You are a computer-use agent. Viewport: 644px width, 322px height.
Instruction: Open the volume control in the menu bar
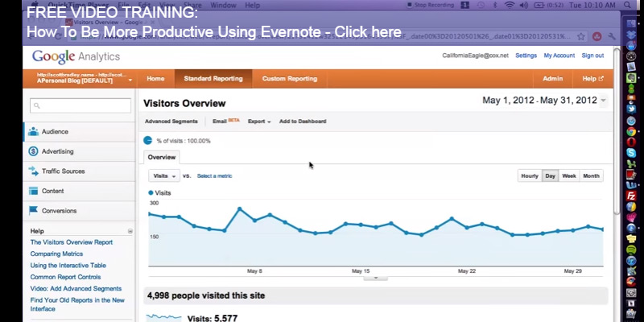524,6
